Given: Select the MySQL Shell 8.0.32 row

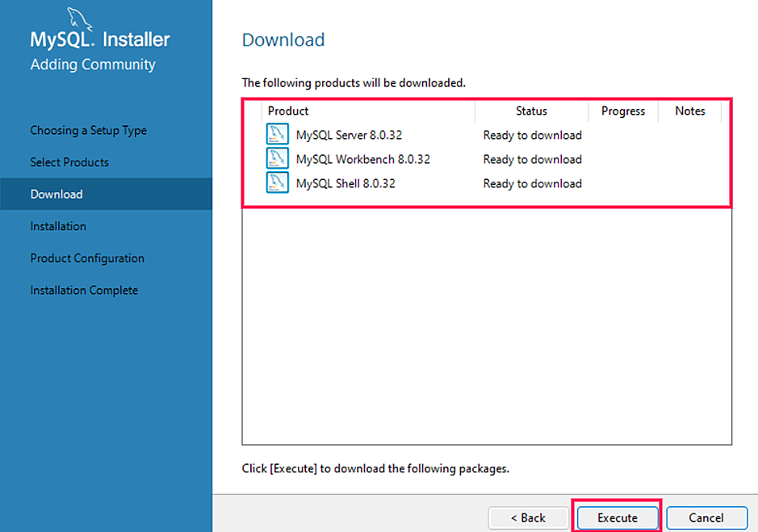Looking at the screenshot, I should (x=487, y=183).
